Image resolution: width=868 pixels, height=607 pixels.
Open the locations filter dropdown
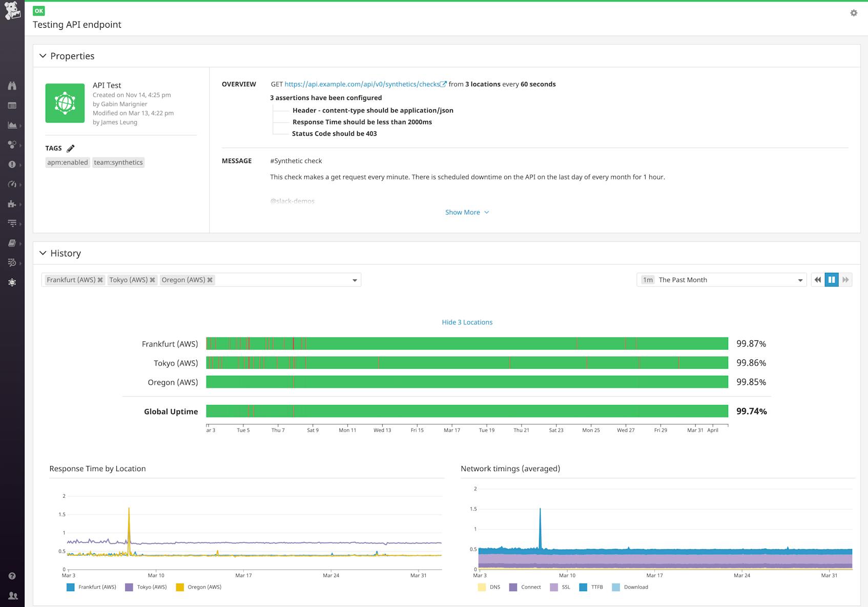pos(355,280)
